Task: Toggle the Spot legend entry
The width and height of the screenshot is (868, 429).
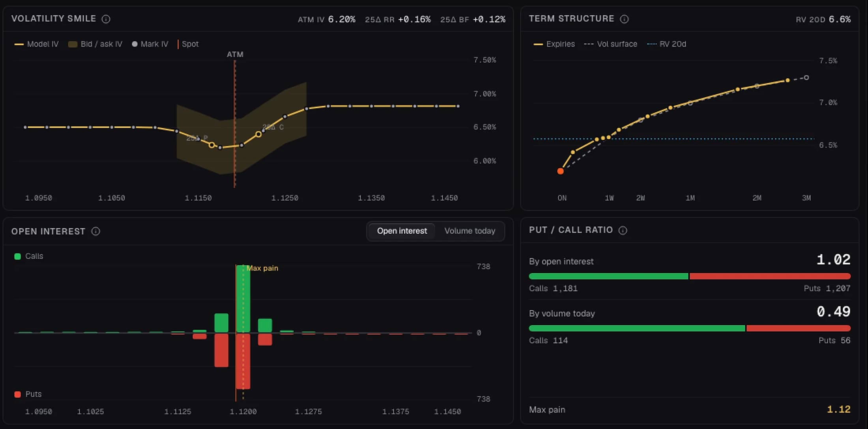Action: click(x=188, y=44)
